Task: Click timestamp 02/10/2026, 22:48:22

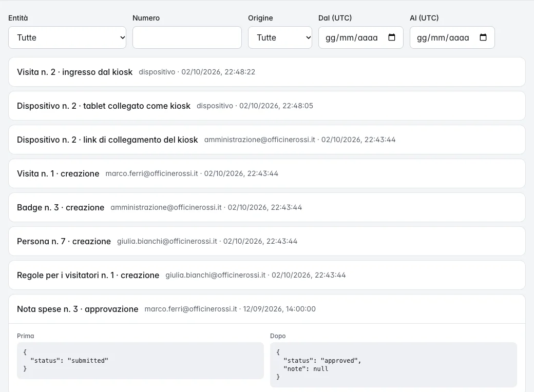Action: click(x=218, y=72)
